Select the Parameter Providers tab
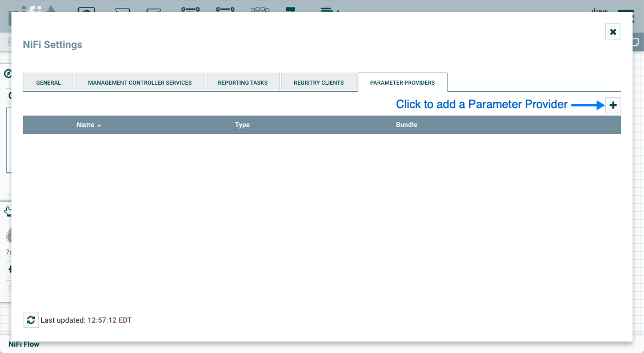This screenshot has width=644, height=353. [402, 82]
